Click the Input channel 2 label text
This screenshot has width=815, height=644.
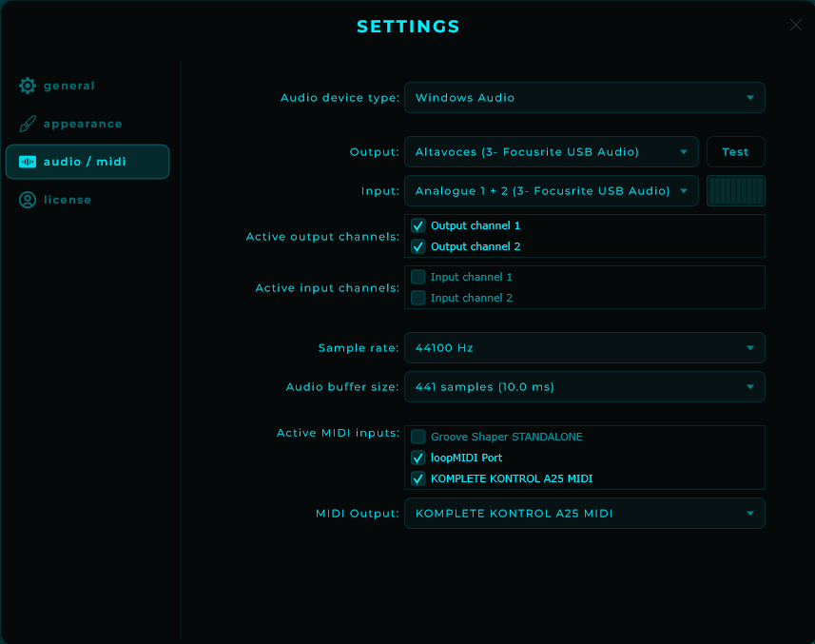tap(472, 298)
